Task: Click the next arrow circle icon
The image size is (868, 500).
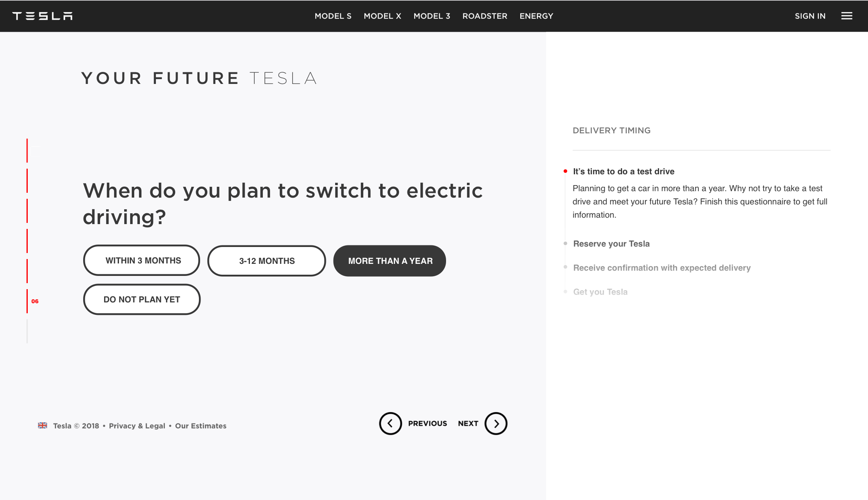Action: [x=496, y=423]
